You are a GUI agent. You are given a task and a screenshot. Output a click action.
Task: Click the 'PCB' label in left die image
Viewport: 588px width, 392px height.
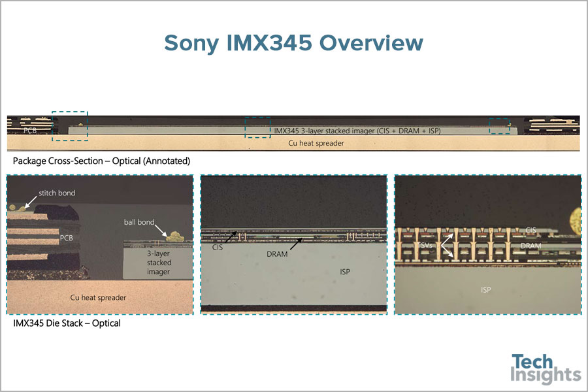pos(67,238)
